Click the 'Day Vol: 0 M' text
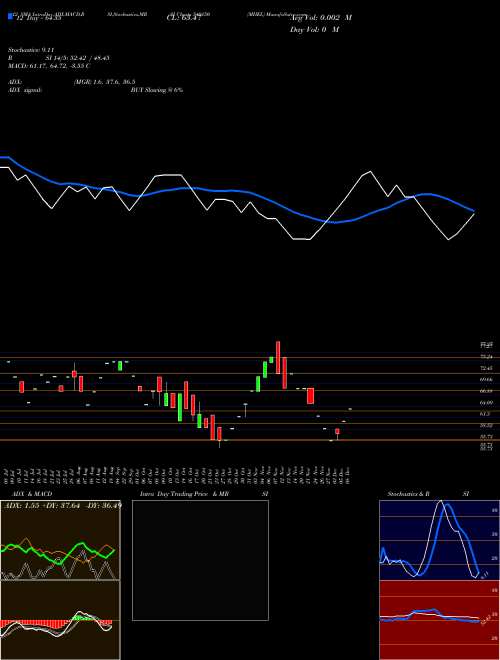The width and height of the screenshot is (500, 660). tap(314, 30)
